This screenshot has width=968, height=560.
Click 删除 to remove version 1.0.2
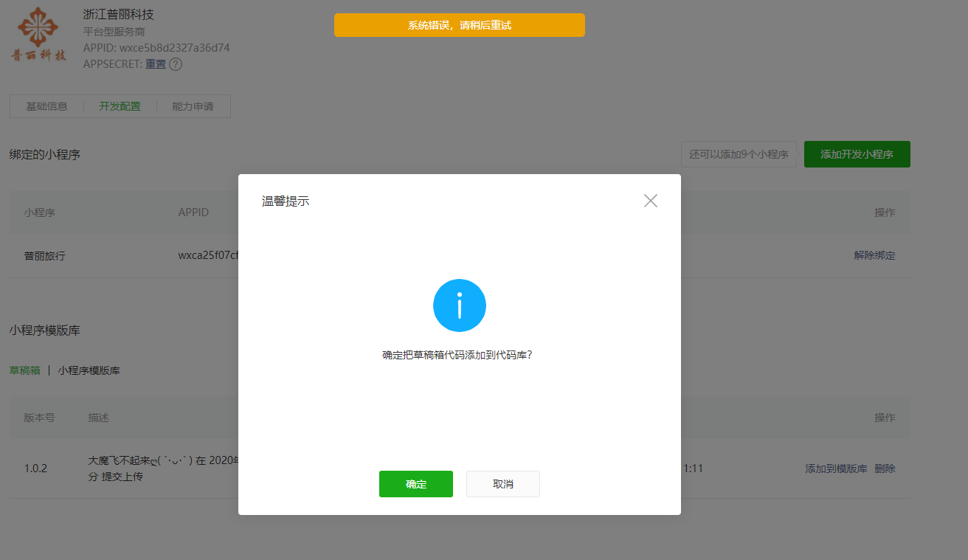885,468
